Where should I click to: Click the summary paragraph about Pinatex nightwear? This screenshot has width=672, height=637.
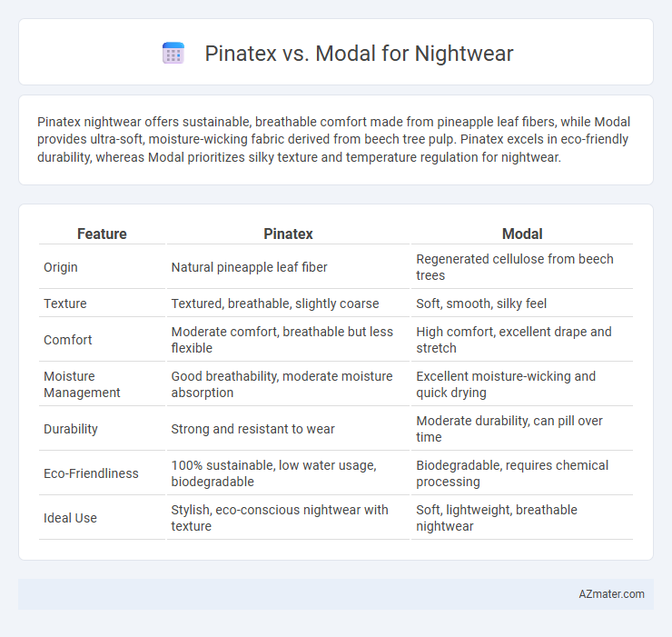(x=333, y=139)
